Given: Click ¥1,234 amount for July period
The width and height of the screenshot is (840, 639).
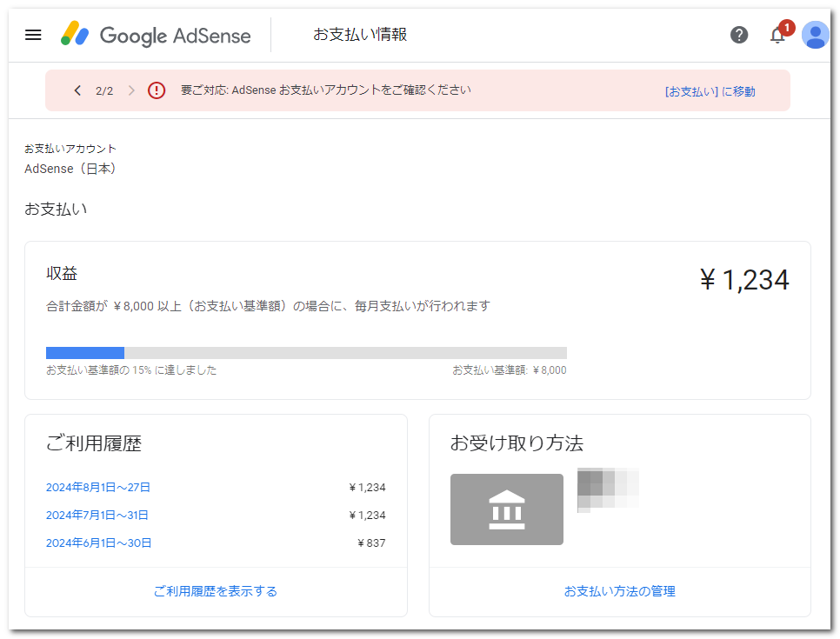Looking at the screenshot, I should (368, 516).
